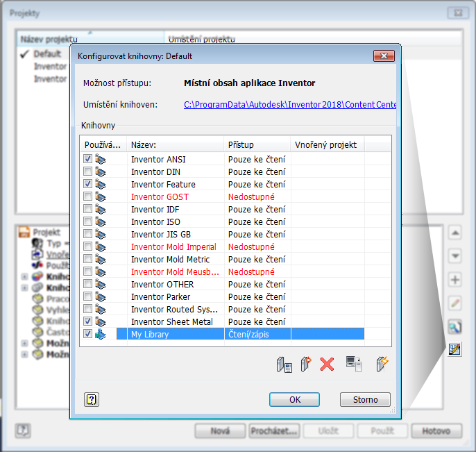
Task: Close the Konfigurovat knihovny dialog
Action: [x=384, y=56]
